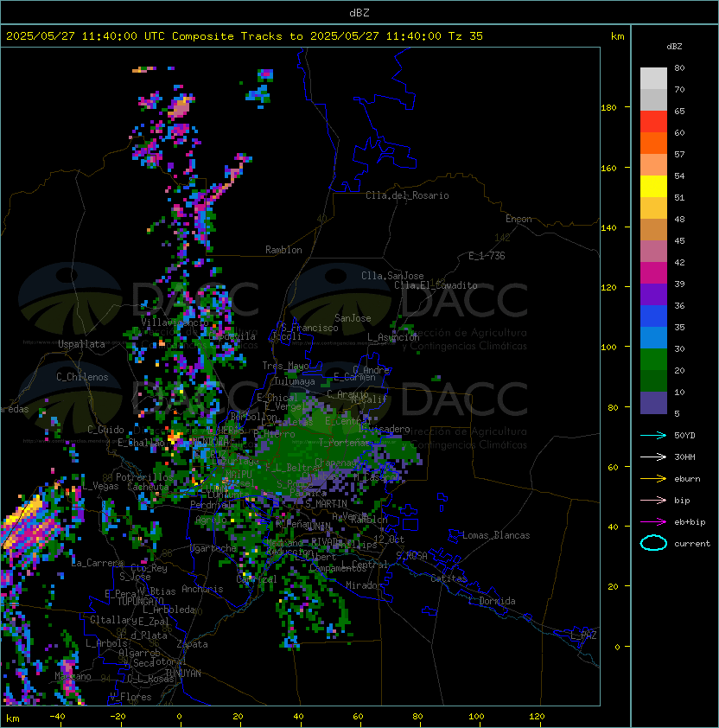Click the 'TUNUYAN' place label
This screenshot has width=719, height=728.
coord(183,674)
